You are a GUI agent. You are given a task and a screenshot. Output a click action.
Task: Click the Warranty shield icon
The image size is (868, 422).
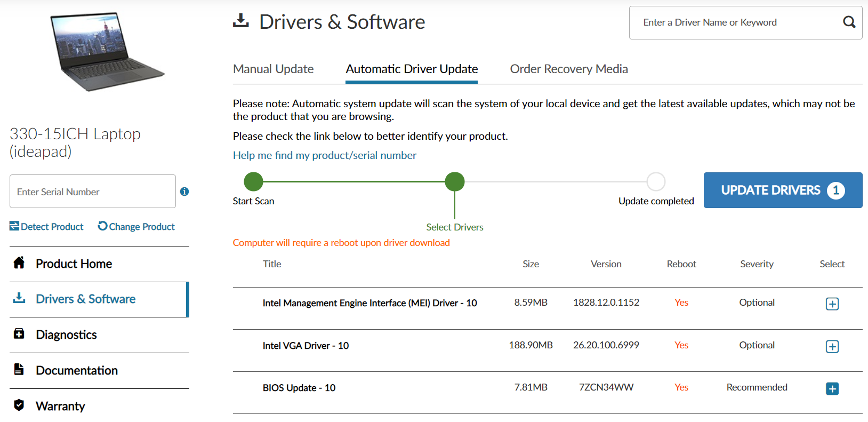[19, 405]
